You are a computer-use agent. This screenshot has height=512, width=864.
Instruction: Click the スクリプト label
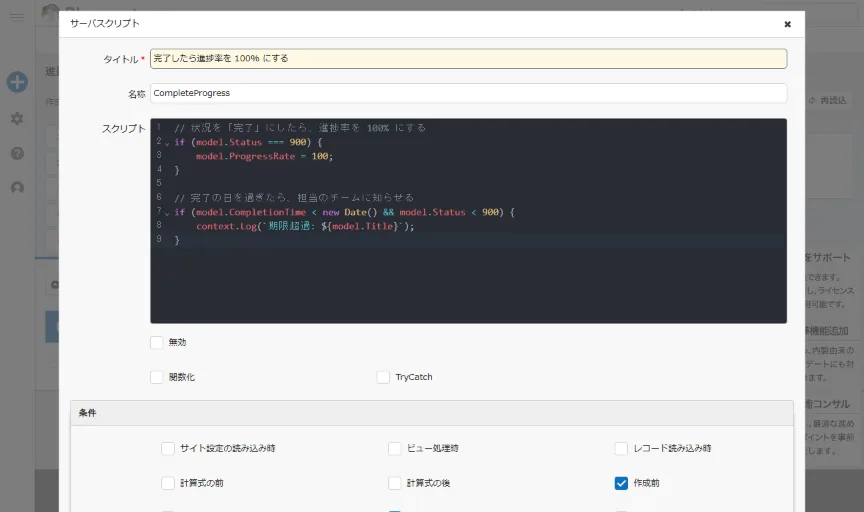123,128
